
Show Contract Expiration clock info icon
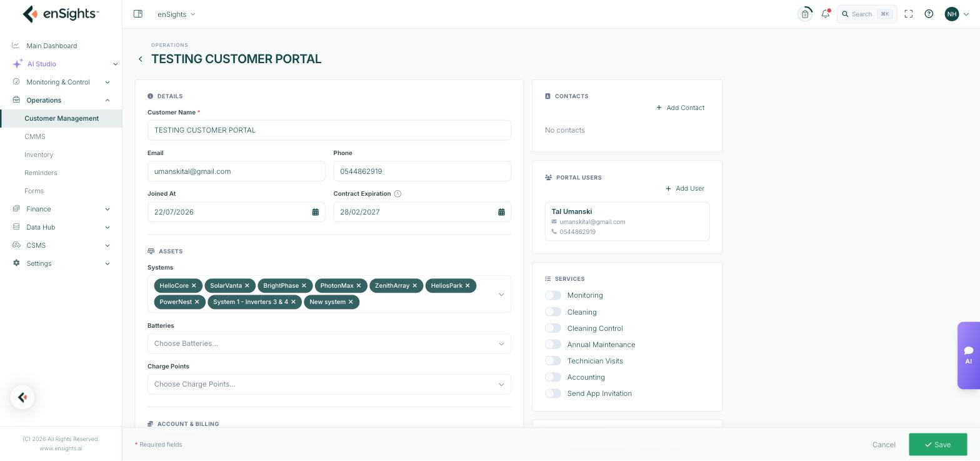coord(397,194)
